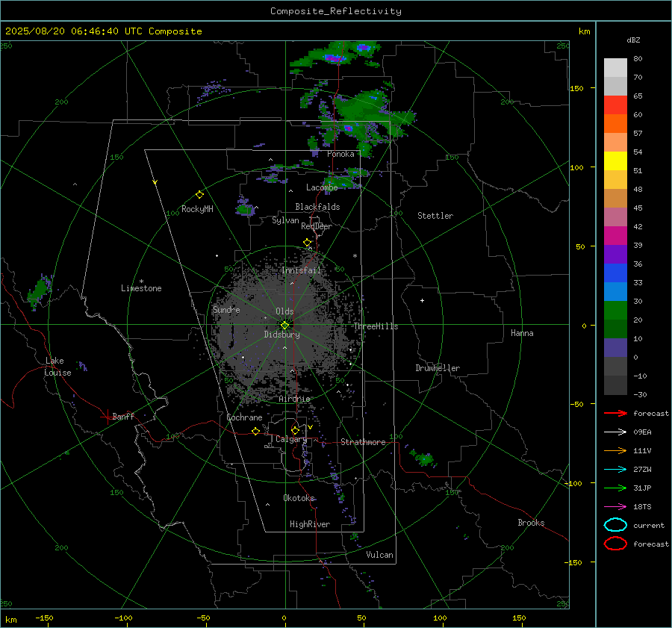Click the Cochrane city label
Image resolution: width=672 pixels, height=628 pixels.
244,417
